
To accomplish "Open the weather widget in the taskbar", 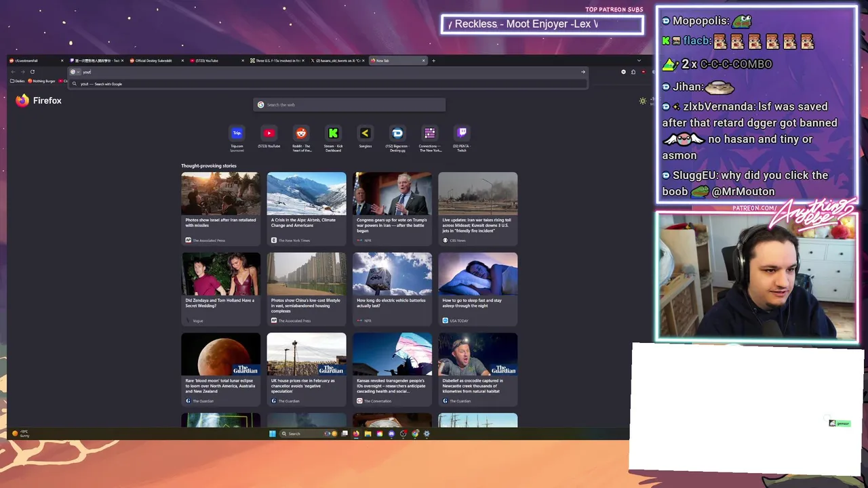I will pyautogui.click(x=21, y=433).
